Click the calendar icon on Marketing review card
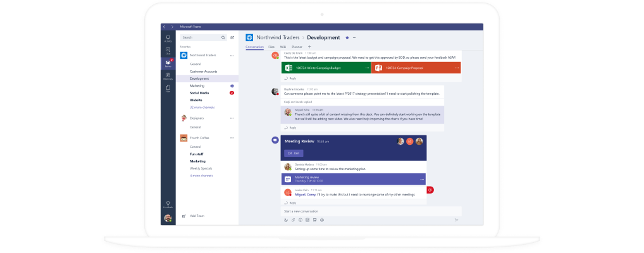The width and height of the screenshot is (644, 253). pos(288,179)
